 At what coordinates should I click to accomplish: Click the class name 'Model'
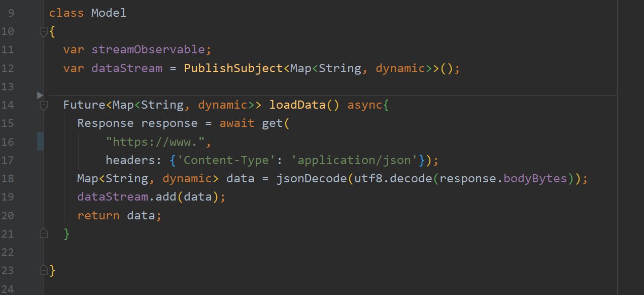pos(109,13)
